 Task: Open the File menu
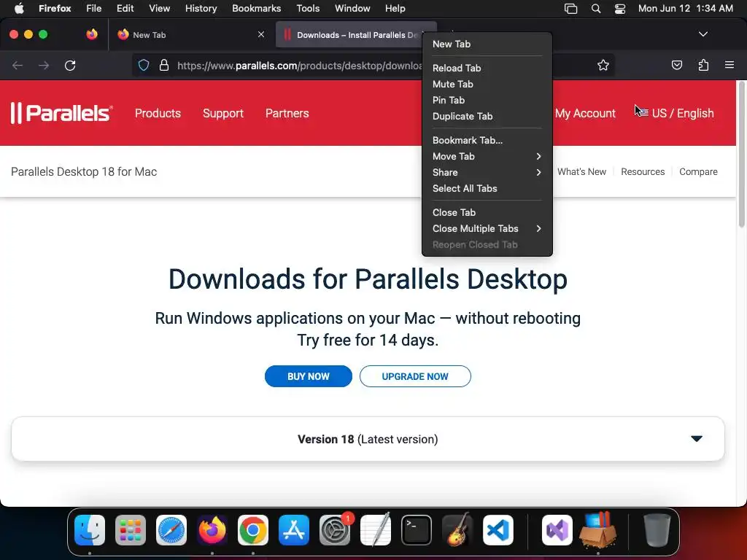coord(94,9)
